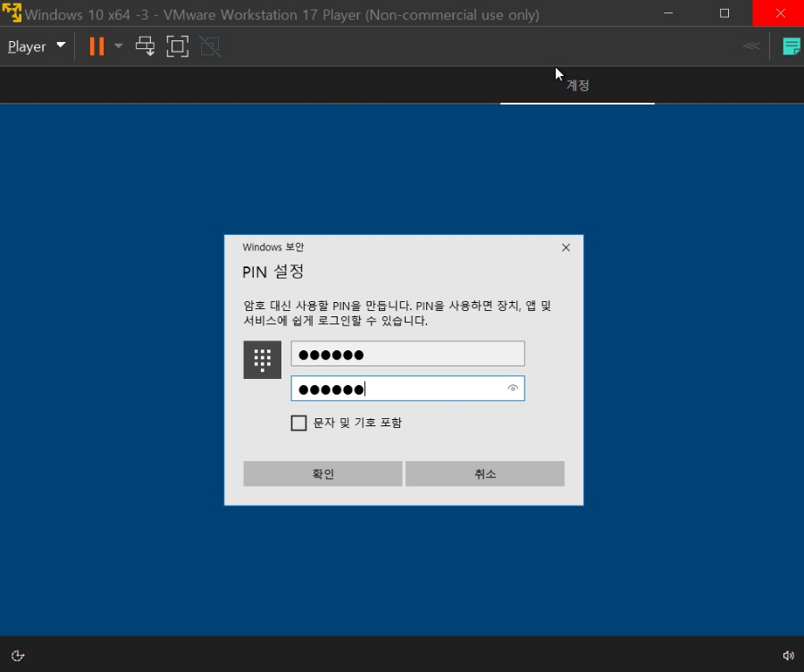Image resolution: width=804 pixels, height=672 pixels.
Task: Maximize the VMware Player window
Action: click(x=724, y=13)
